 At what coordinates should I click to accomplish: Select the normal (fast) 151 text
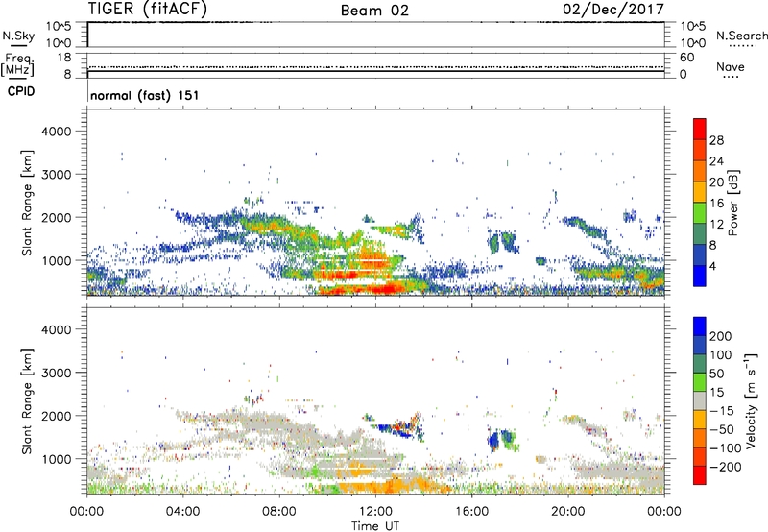(x=145, y=95)
